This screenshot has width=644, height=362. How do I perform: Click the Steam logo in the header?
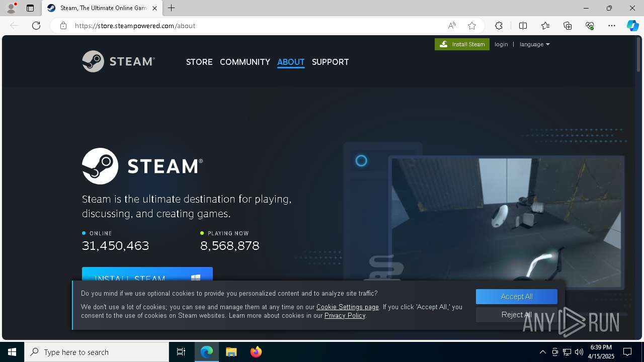(x=119, y=61)
